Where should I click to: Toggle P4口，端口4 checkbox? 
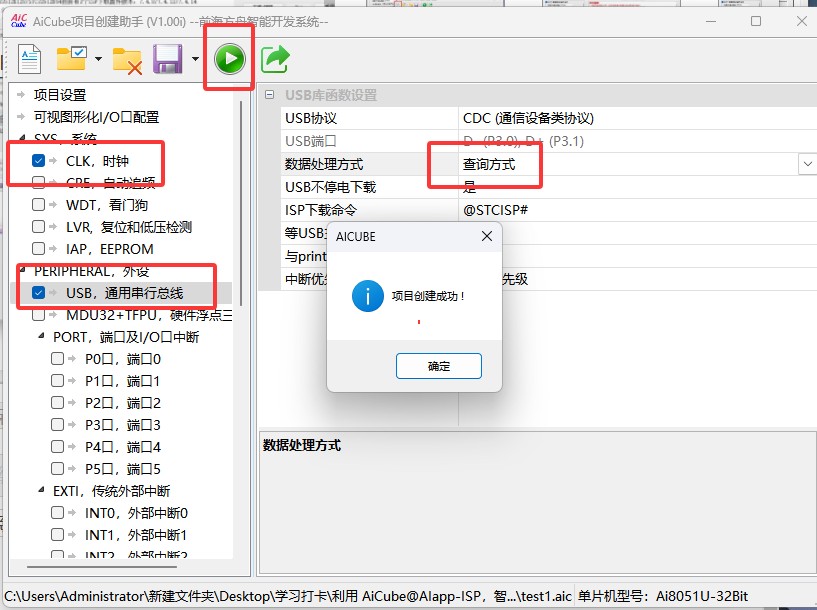click(x=57, y=446)
